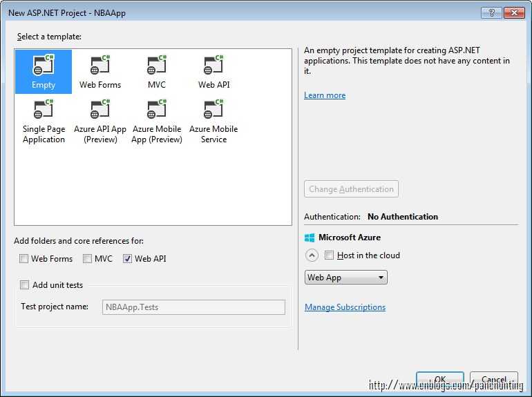Confirm the dialog with OK
Screen dimensions: 532x397
pos(440,379)
